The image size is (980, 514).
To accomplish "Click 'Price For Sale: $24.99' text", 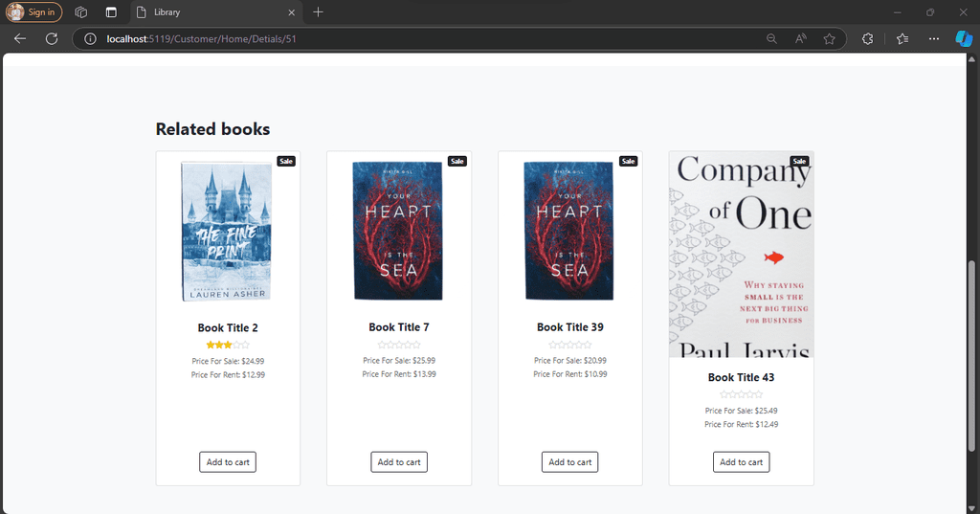I will point(228,361).
